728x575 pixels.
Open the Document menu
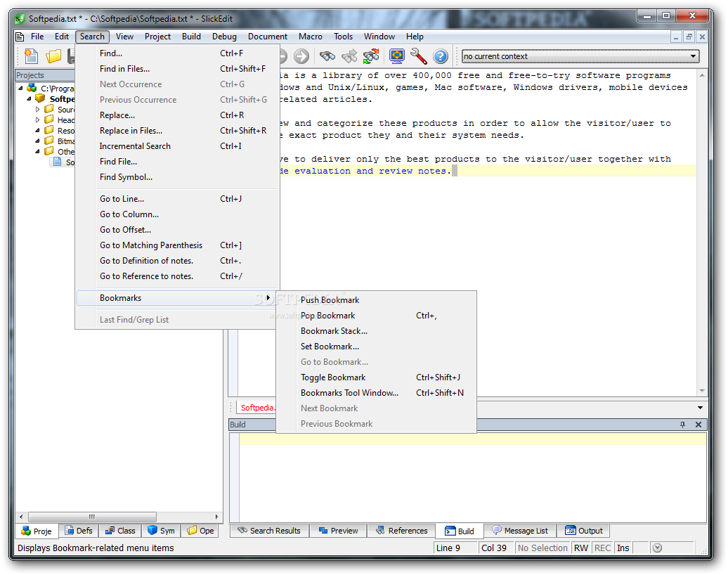click(x=268, y=37)
